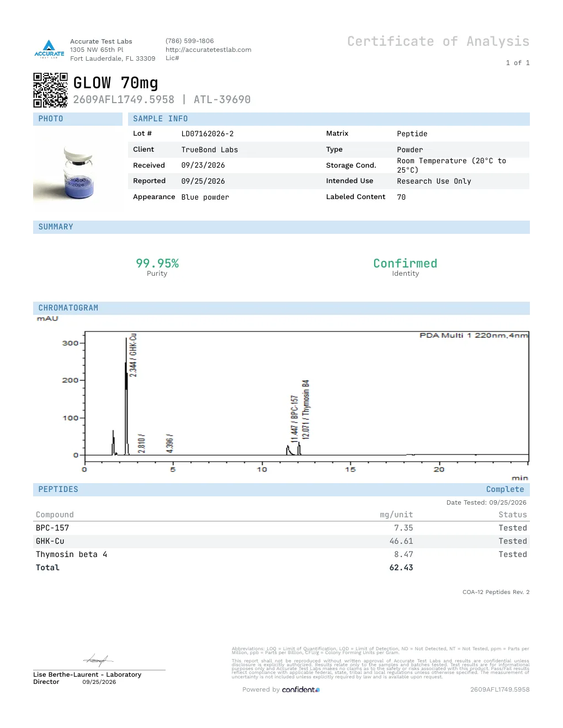Click the Lise Berthe-Laurent Laboratory Director name
The height and width of the screenshot is (728, 563).
(87, 678)
